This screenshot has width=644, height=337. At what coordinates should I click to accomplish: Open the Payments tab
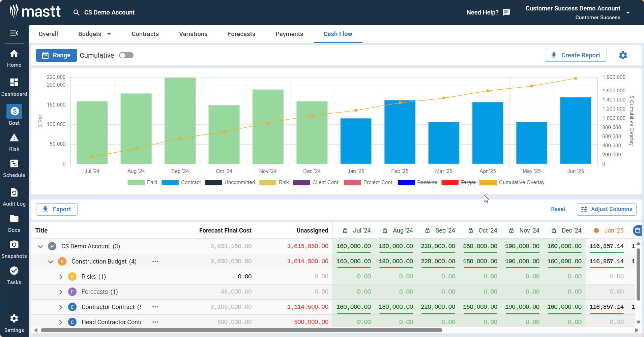tap(289, 34)
